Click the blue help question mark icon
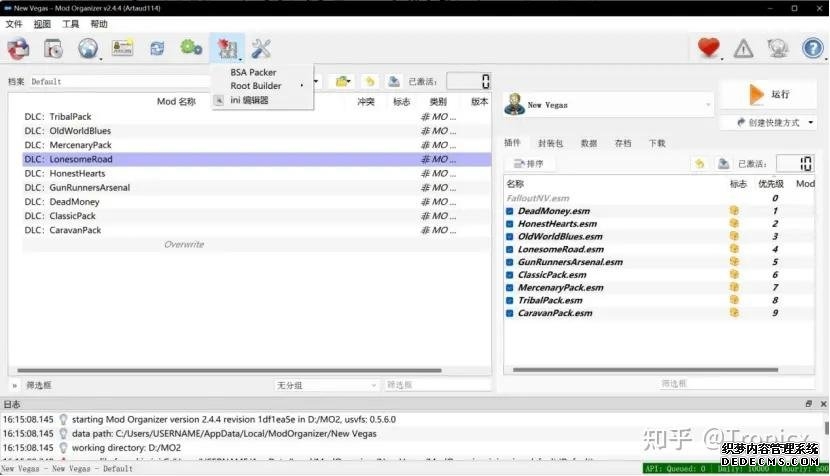 tap(812, 47)
